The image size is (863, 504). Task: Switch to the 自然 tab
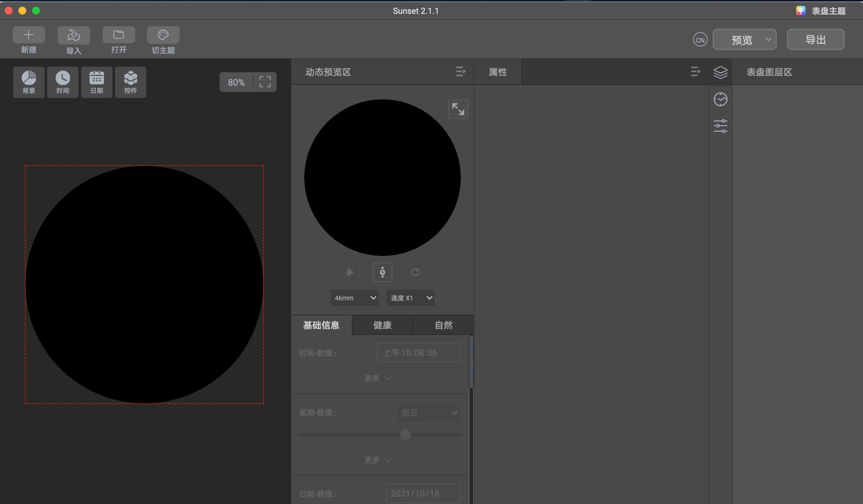click(x=443, y=325)
